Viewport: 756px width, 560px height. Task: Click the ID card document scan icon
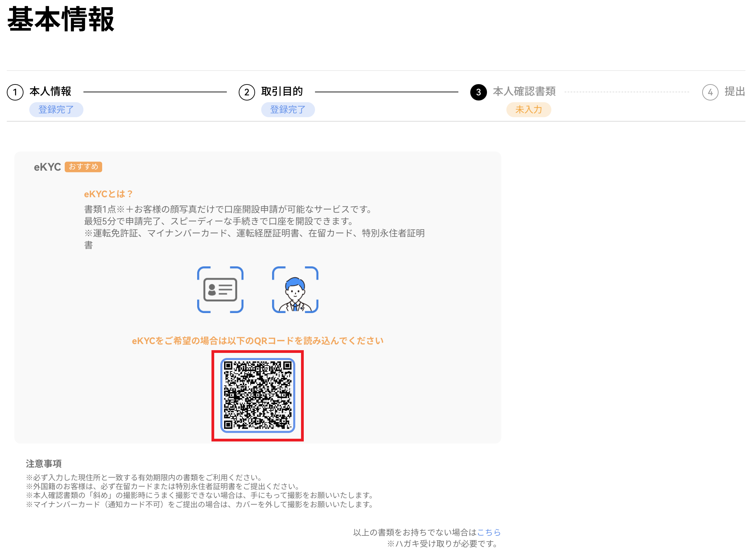[220, 290]
